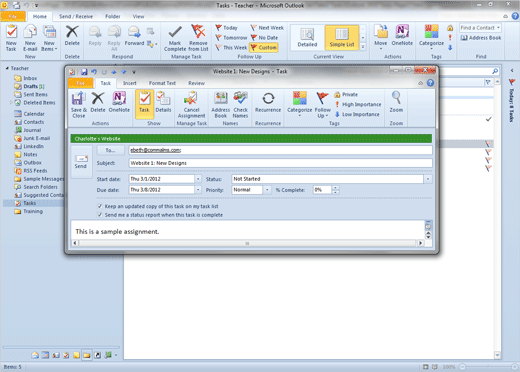Select the Simple List view toggle
This screenshot has height=372, width=520.
coord(342,37)
